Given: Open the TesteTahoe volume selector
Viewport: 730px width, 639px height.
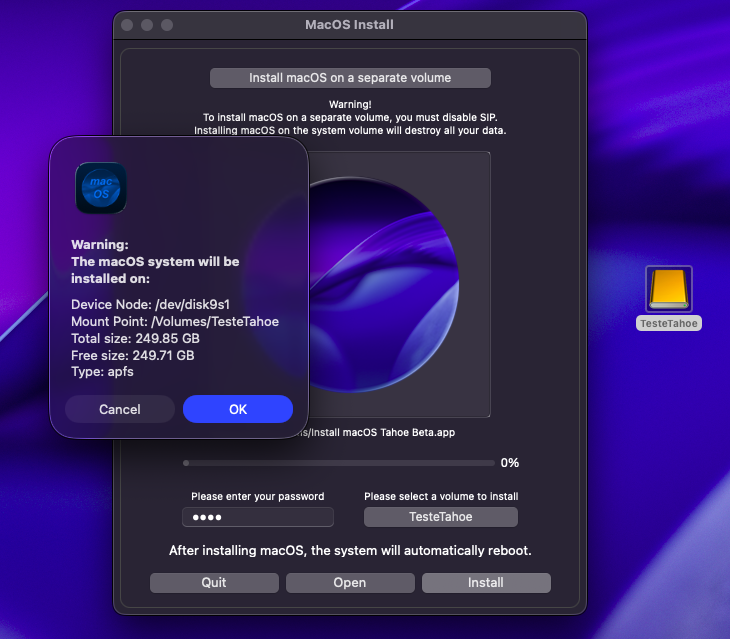Looking at the screenshot, I should [440, 517].
